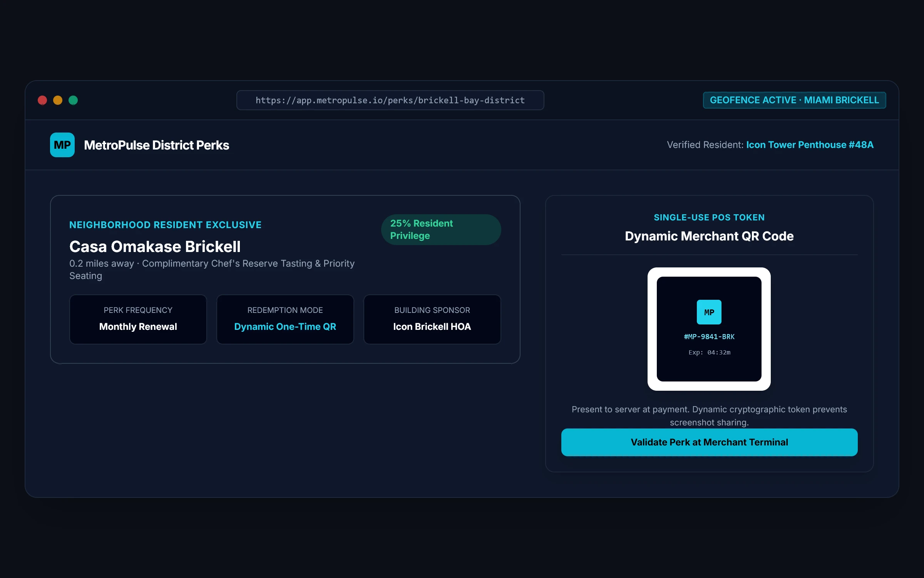Open Icon Tower Penthouse #48A resident link

(810, 145)
